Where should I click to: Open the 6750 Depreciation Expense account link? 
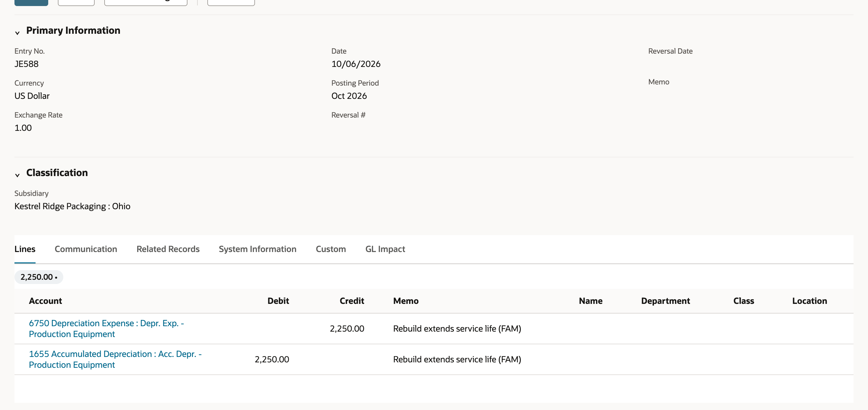tap(106, 328)
